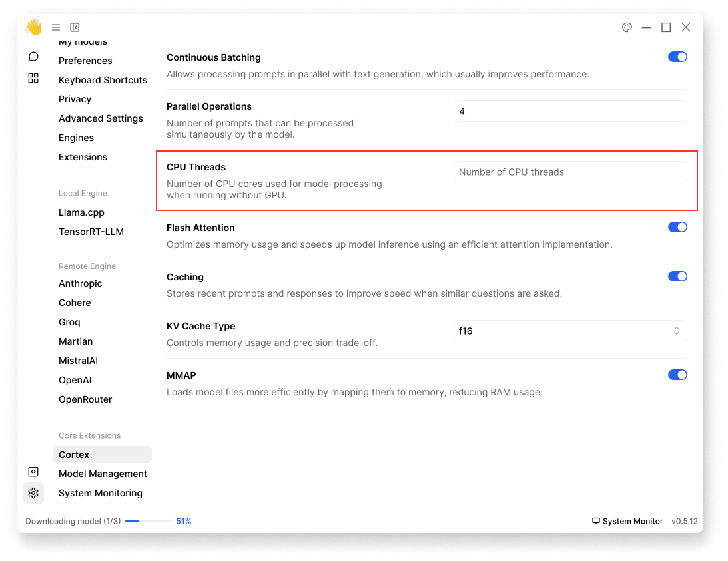Turn off the Flash Attention switch
728x561 pixels.
(677, 227)
